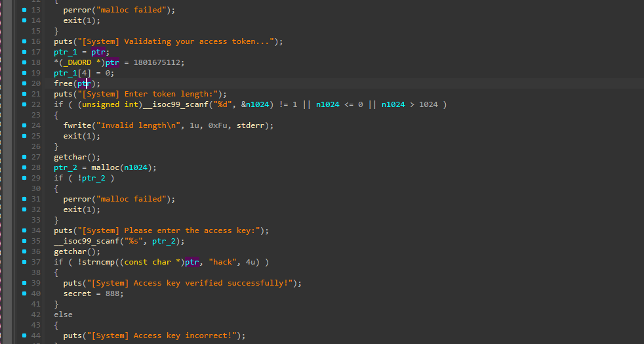Click "%s" format string on line 35
Screen dimensions: 644x344
click(x=134, y=241)
